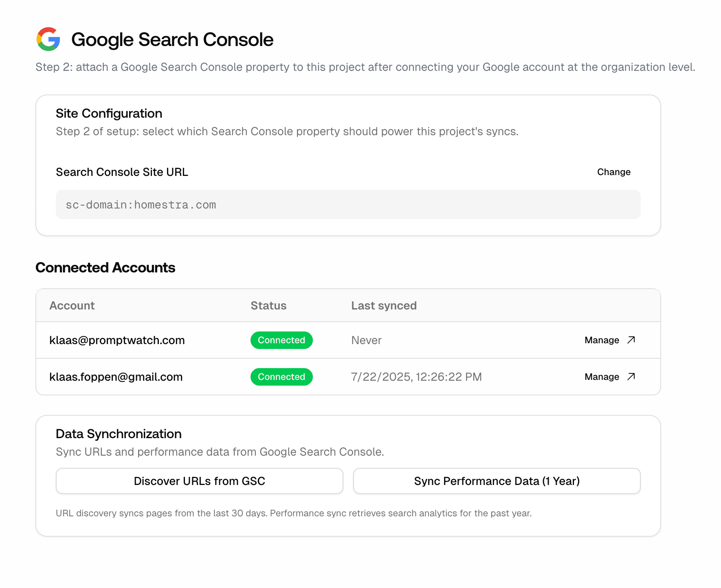
Task: Click the Discover URLs from GSC button
Action: click(x=199, y=481)
